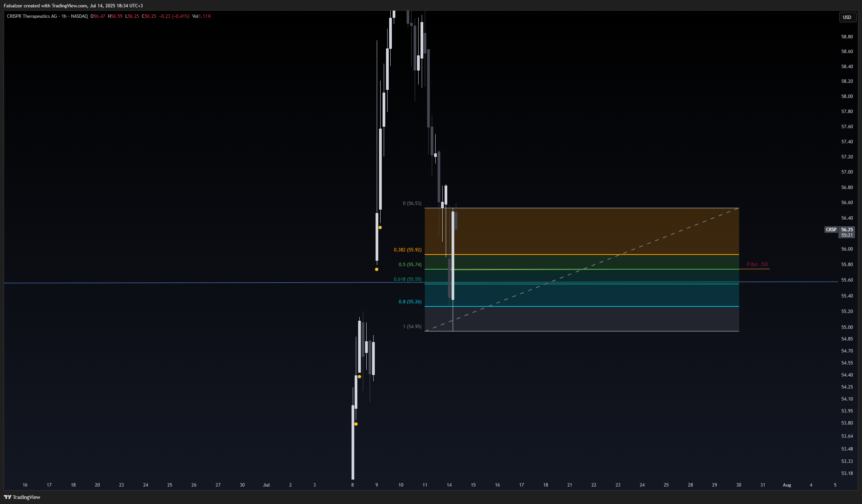Click the open value O56.47
Viewport: 862px width, 504px height.
tap(98, 16)
